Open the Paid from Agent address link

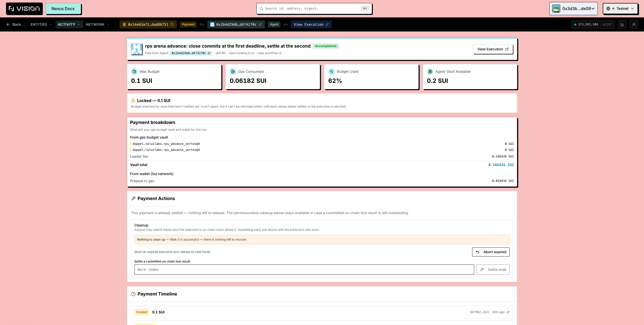point(191,53)
